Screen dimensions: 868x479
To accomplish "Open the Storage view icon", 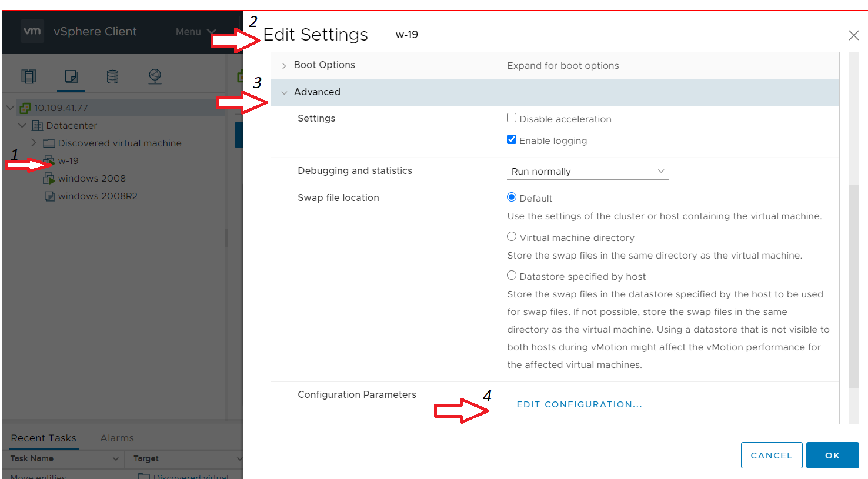I will pos(112,76).
